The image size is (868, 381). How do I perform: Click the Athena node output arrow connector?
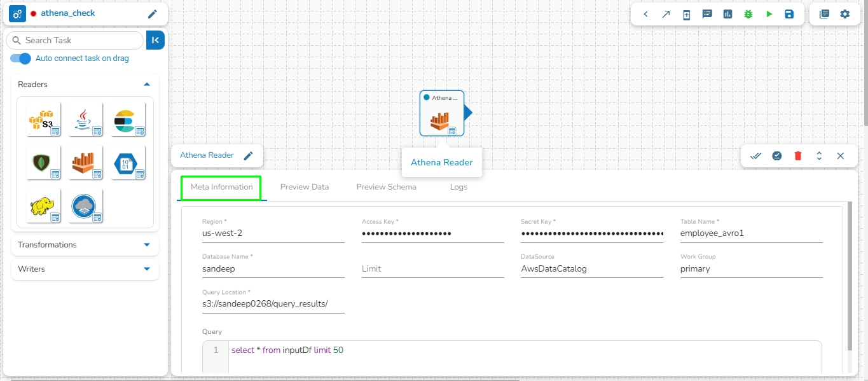[468, 113]
